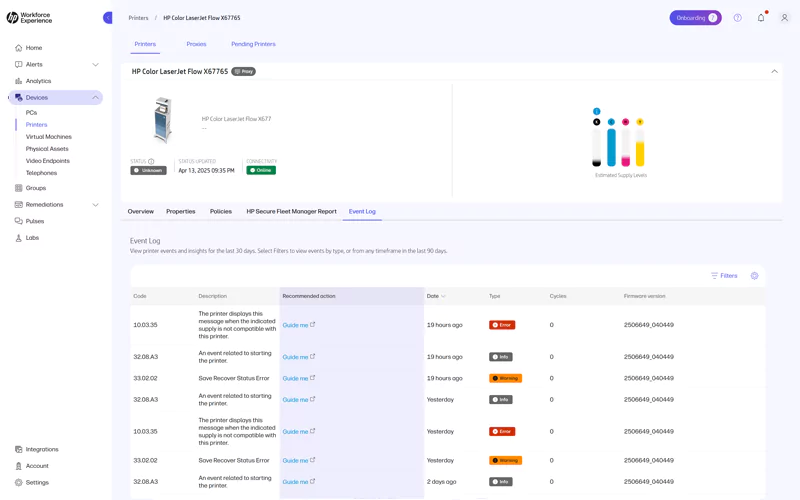Open the notifications bell icon

(x=761, y=18)
